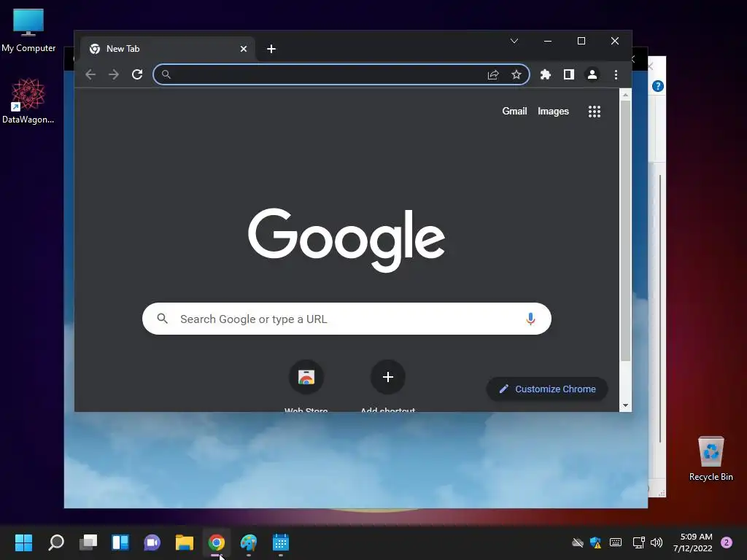The height and width of the screenshot is (560, 747).
Task: Open File Explorer from taskbar
Action: point(184,542)
